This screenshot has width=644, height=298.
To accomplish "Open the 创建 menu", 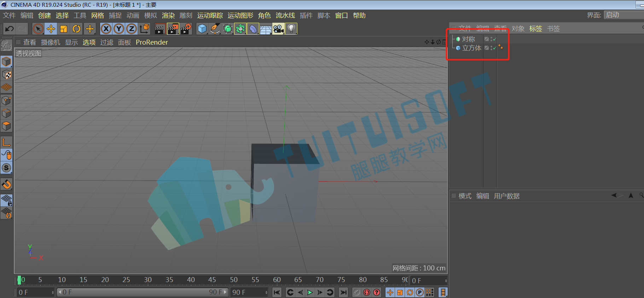I will click(45, 16).
